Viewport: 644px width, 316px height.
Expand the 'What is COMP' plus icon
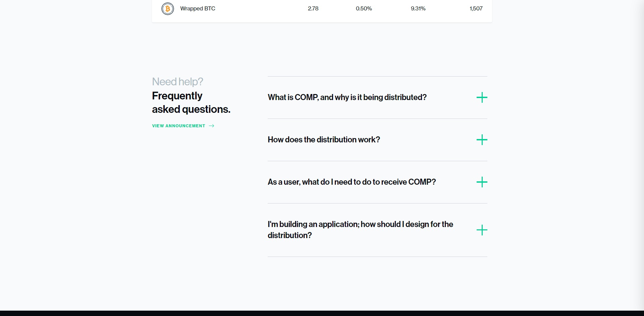click(x=482, y=98)
